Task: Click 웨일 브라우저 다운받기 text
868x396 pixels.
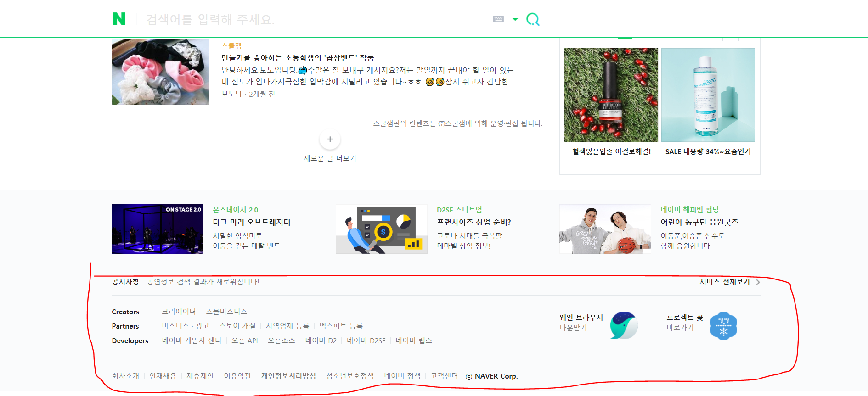Action: tap(581, 322)
